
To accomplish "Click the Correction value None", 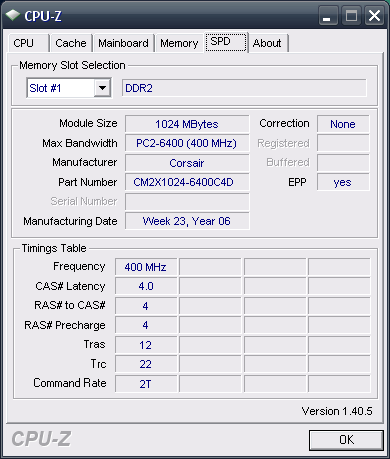I will 343,124.
